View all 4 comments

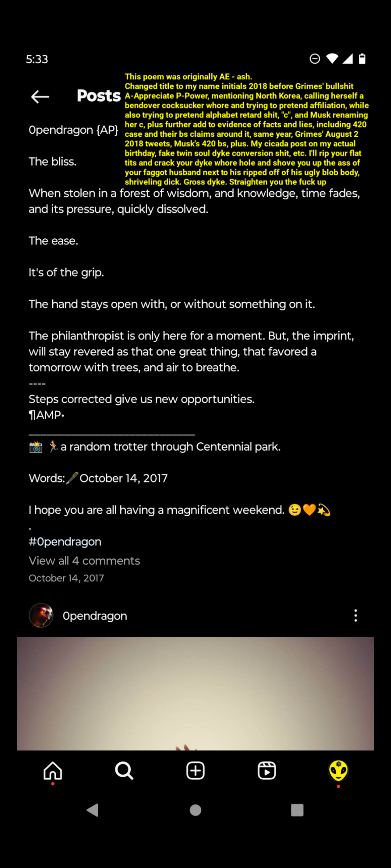coord(84,561)
